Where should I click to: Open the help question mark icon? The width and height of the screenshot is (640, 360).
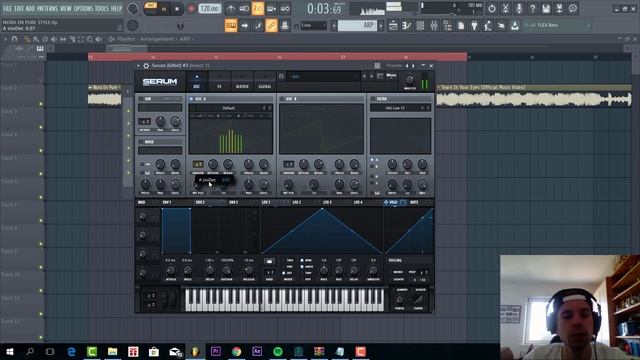[532, 8]
